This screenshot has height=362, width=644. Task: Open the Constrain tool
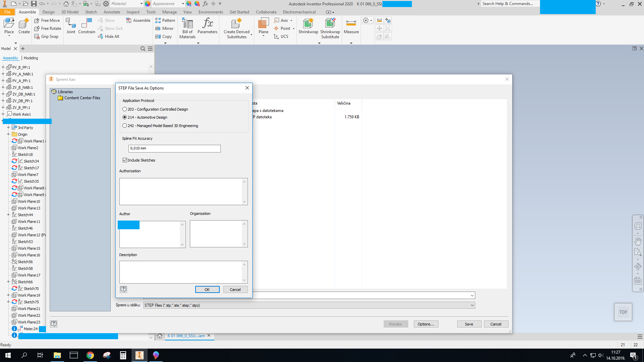pos(87,27)
